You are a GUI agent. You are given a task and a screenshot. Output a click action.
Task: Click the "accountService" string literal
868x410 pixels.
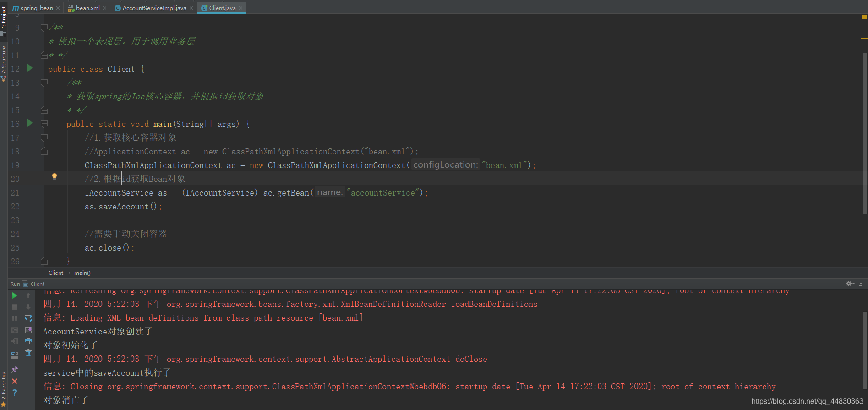pyautogui.click(x=383, y=193)
